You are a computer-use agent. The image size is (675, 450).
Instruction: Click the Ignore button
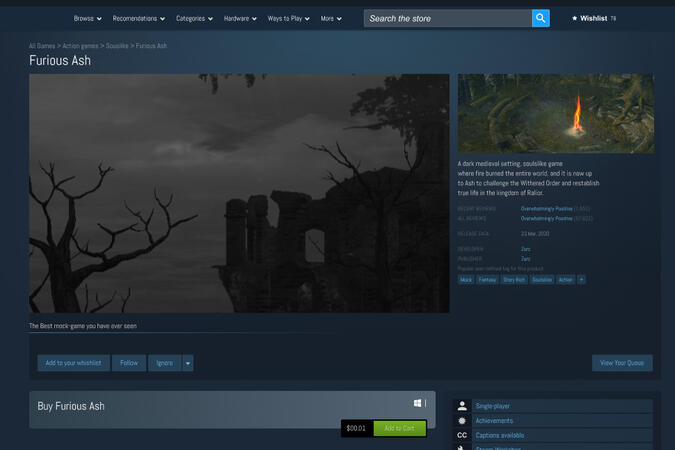[x=165, y=363]
